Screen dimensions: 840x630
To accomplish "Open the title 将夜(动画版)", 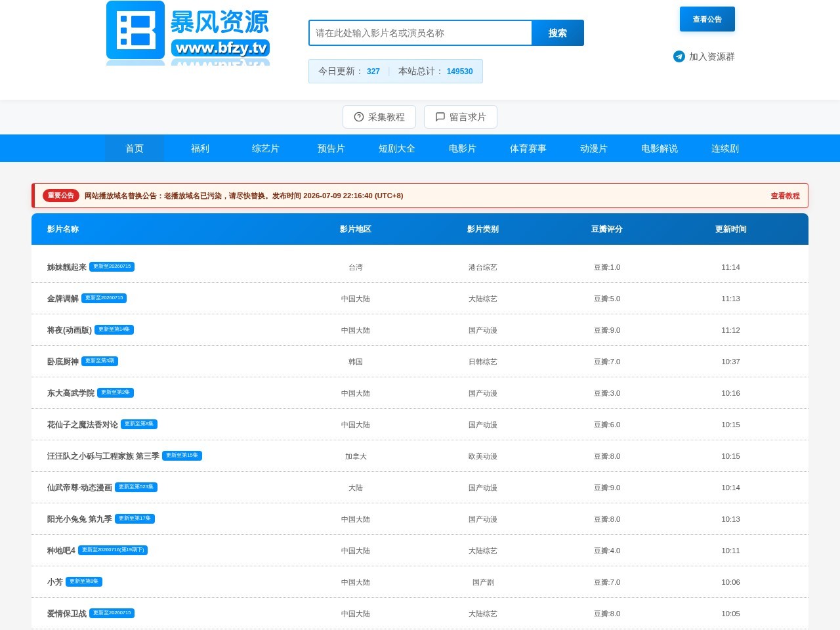I will tap(69, 330).
